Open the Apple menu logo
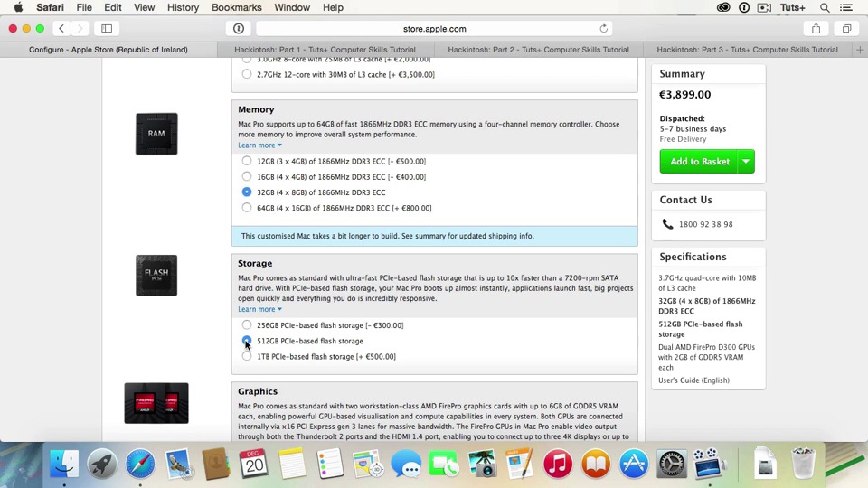 coord(18,7)
